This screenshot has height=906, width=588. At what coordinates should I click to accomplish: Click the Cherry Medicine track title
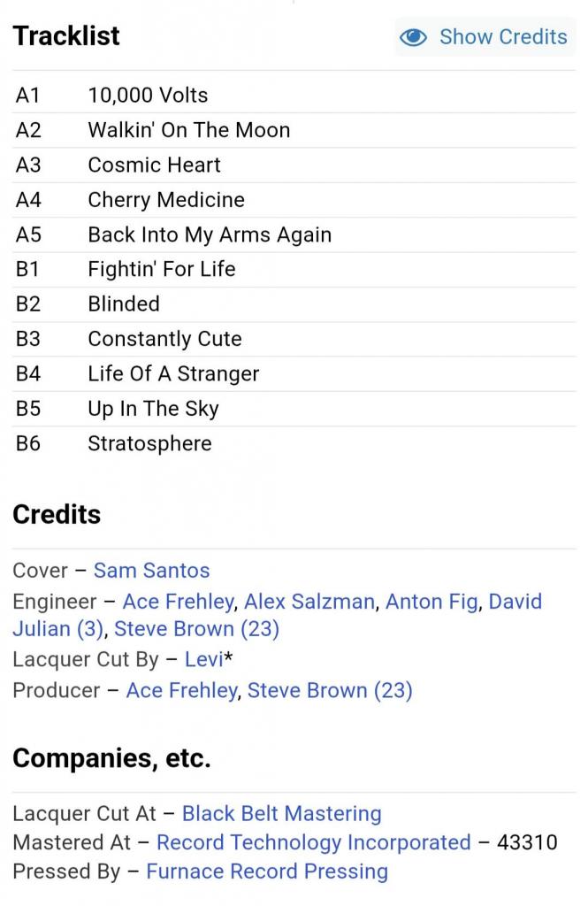165,200
